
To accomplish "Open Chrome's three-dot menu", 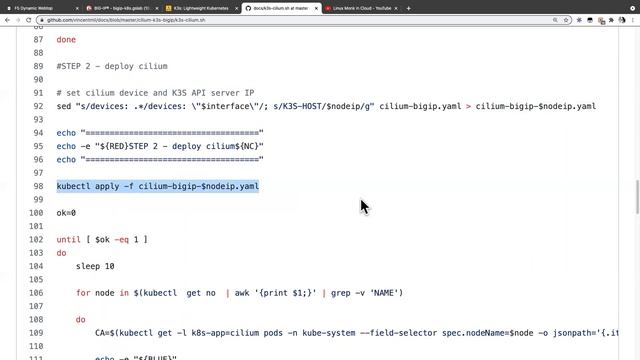I will click(633, 20).
